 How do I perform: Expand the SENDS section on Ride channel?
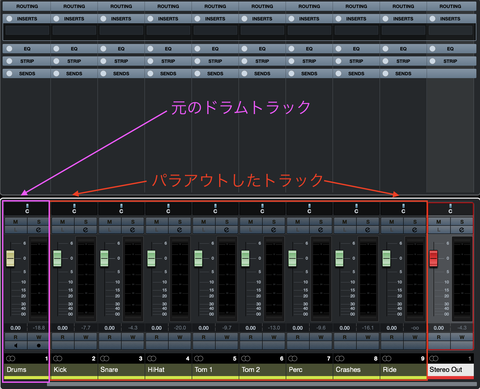tap(403, 73)
